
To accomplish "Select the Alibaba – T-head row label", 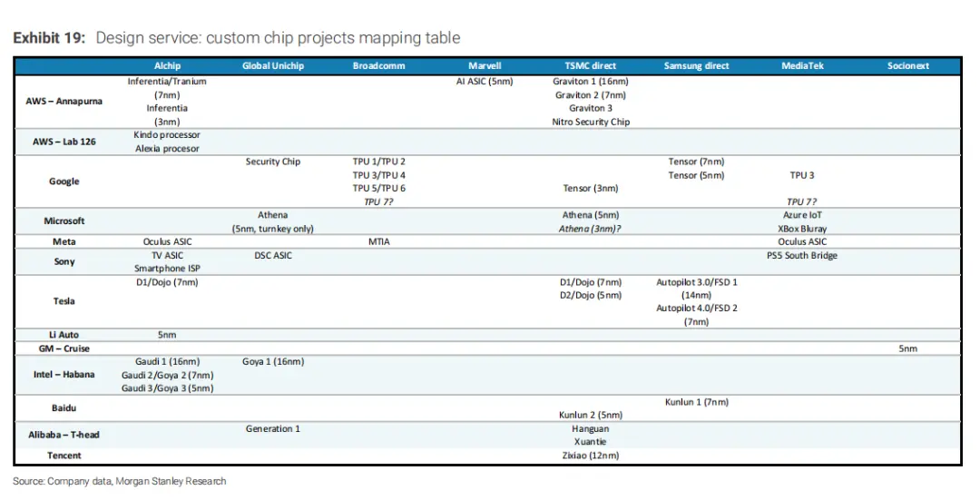I will click(64, 435).
